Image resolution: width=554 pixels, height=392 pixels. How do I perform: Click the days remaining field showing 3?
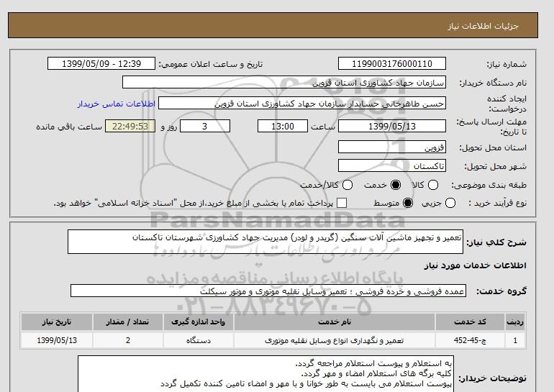(x=205, y=126)
